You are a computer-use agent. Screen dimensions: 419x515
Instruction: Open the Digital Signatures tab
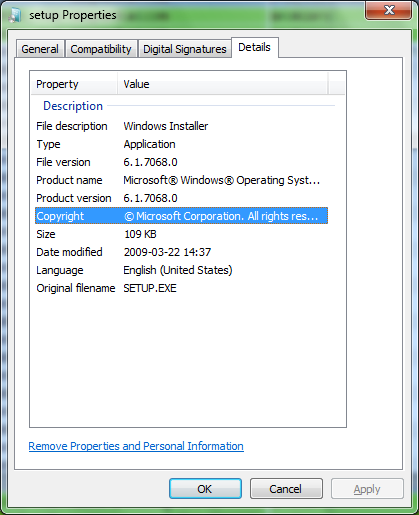pos(185,49)
